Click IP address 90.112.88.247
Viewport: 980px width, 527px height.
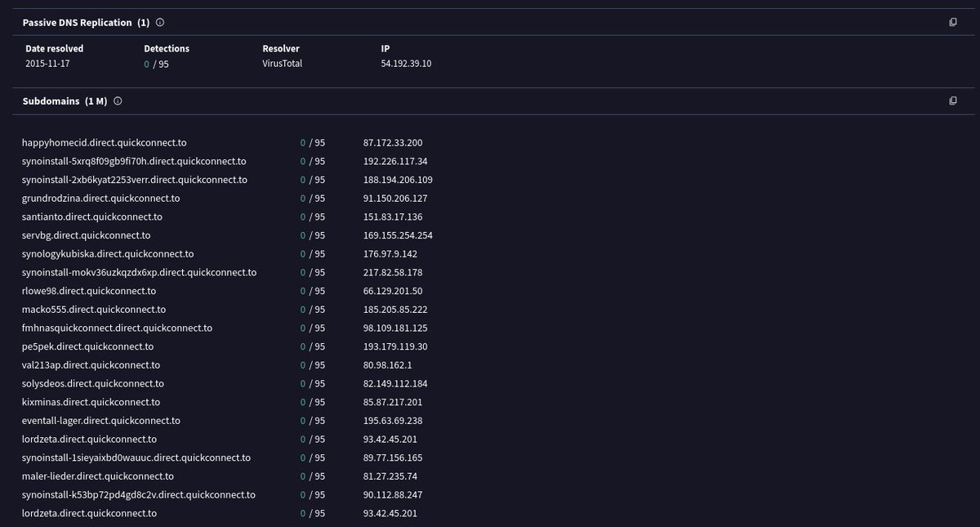[393, 495]
